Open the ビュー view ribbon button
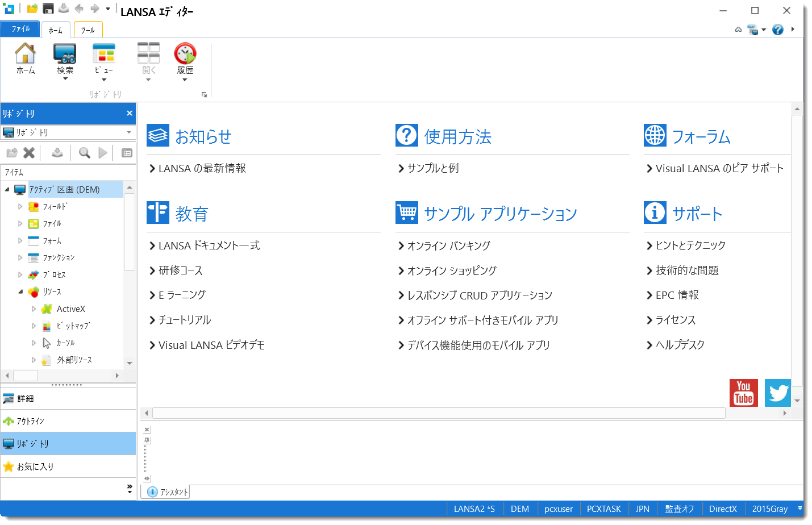Image resolution: width=812 pixels, height=525 pixels. pos(103,61)
